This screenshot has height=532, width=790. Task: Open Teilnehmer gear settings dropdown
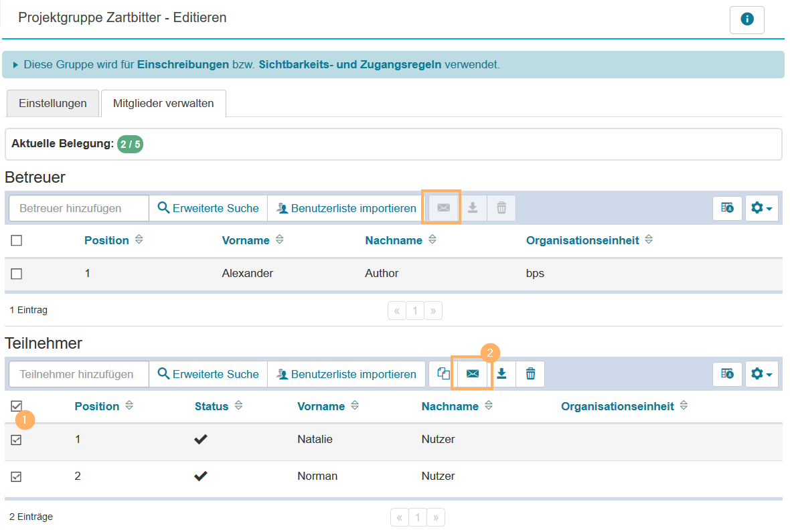(x=761, y=374)
